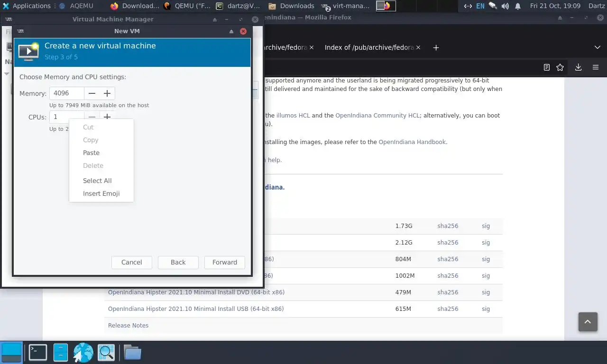The width and height of the screenshot is (607, 364).
Task: Click sig link for the 1.73G image
Action: 486,226
